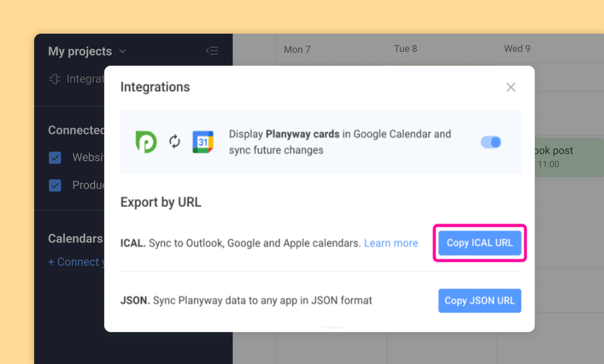Click the Copy JSON URL button

[x=479, y=301]
